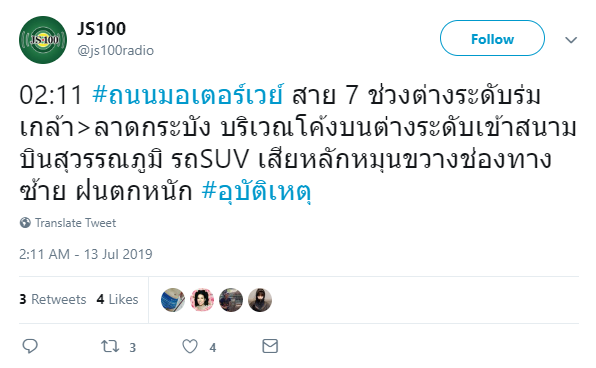View second liker avatar with pink flowers
This screenshot has height=368, width=596.
point(202,300)
